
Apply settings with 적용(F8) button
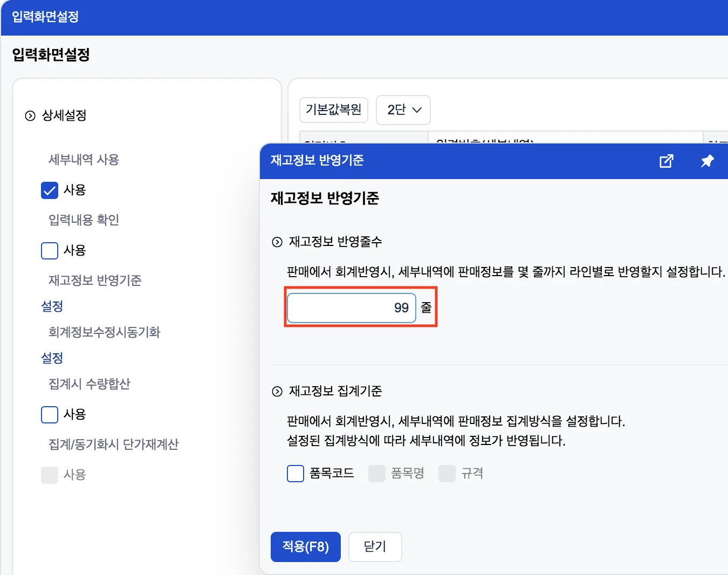point(306,547)
